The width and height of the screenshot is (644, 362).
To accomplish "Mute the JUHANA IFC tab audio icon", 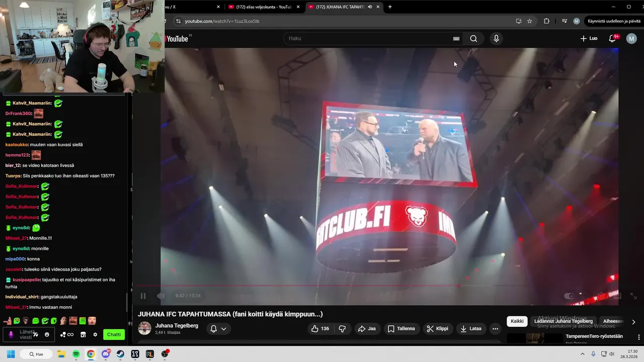I will 370,7.
